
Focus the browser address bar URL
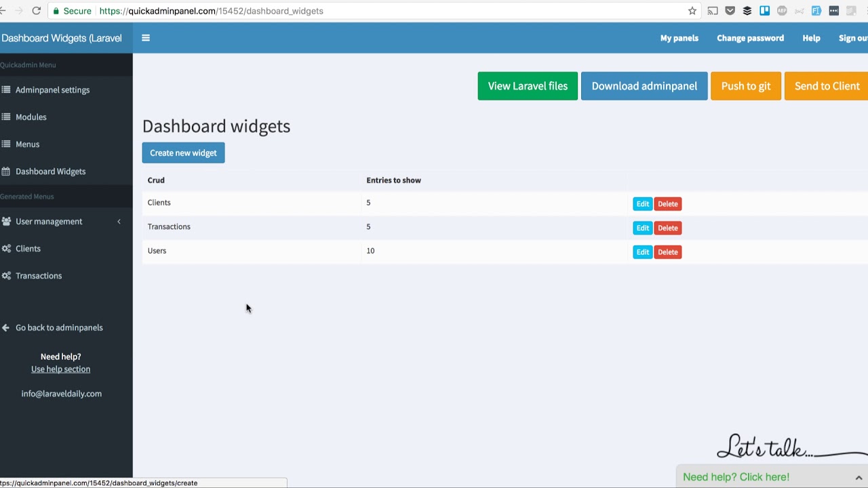click(x=211, y=11)
